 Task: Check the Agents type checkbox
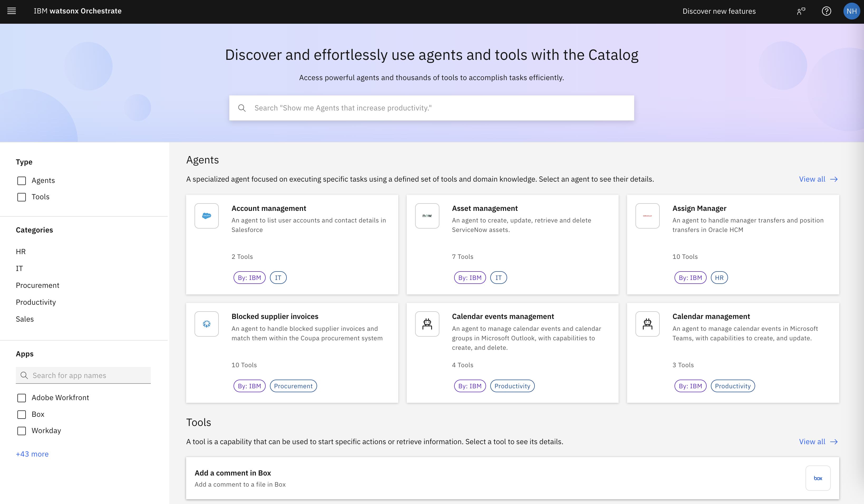point(22,181)
